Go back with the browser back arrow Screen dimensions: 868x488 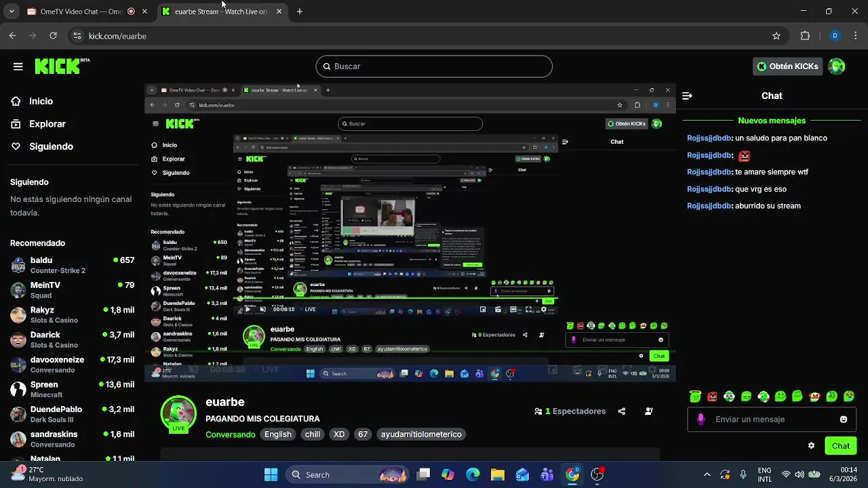pyautogui.click(x=12, y=36)
